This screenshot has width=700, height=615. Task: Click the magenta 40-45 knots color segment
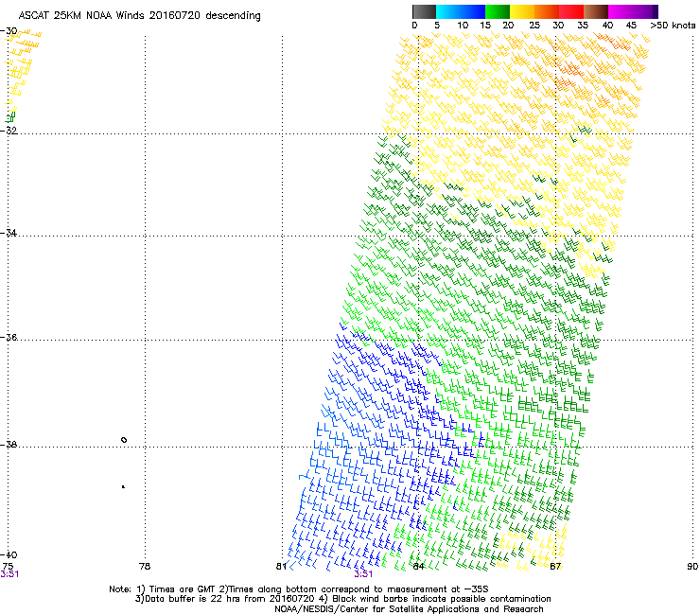pos(621,11)
